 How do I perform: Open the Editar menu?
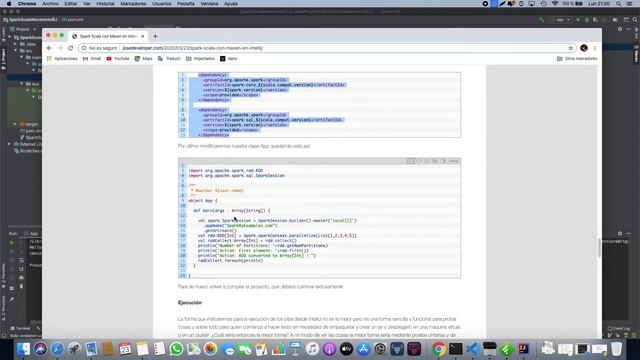pyautogui.click(x=71, y=4)
